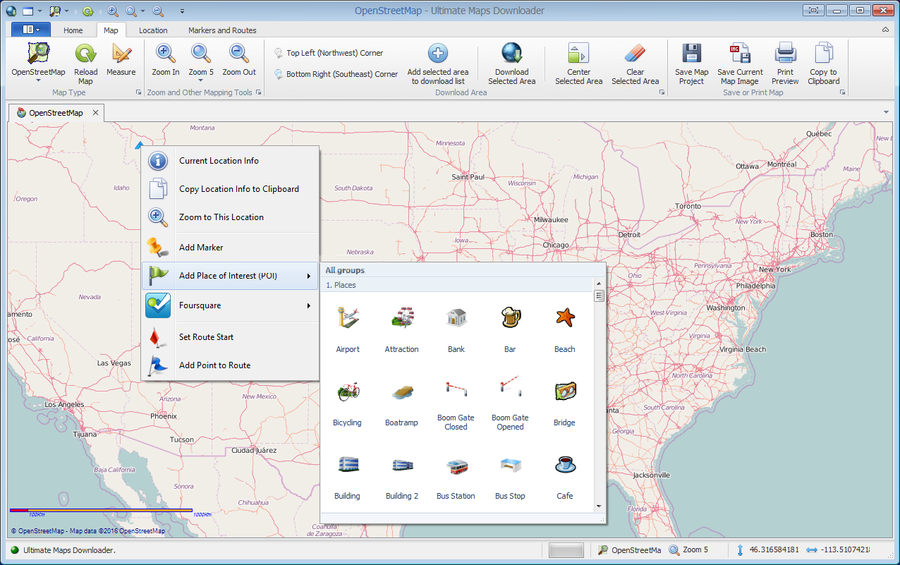
Task: Select the Bicycling POI icon
Action: pyautogui.click(x=347, y=392)
